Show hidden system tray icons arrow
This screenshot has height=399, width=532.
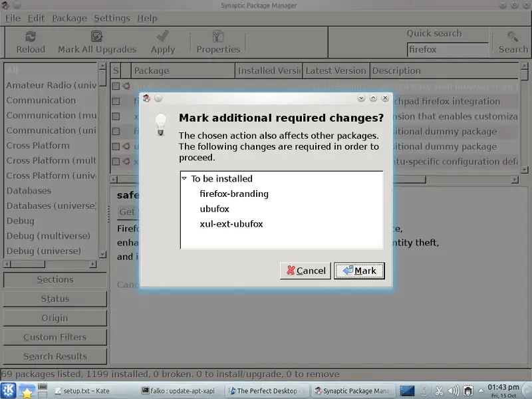[x=481, y=390]
